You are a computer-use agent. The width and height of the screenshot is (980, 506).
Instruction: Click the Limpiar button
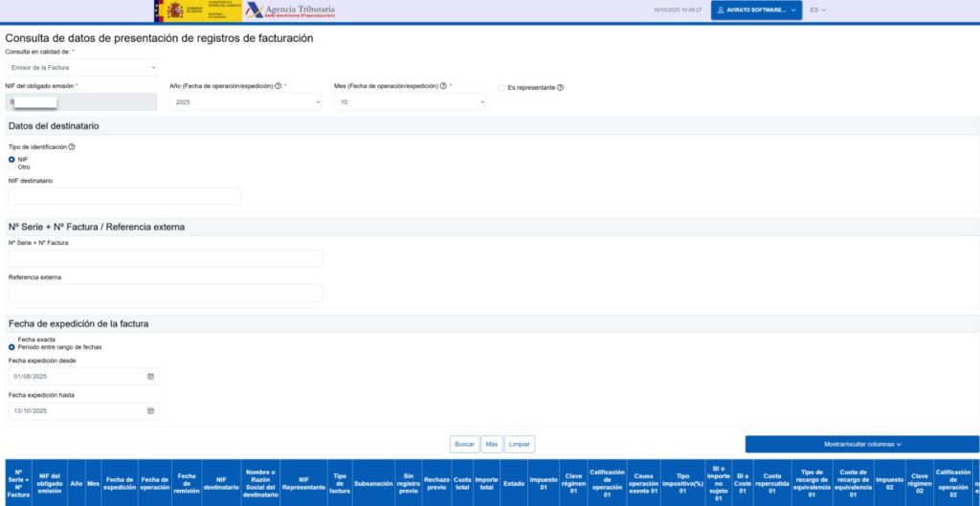coord(520,445)
